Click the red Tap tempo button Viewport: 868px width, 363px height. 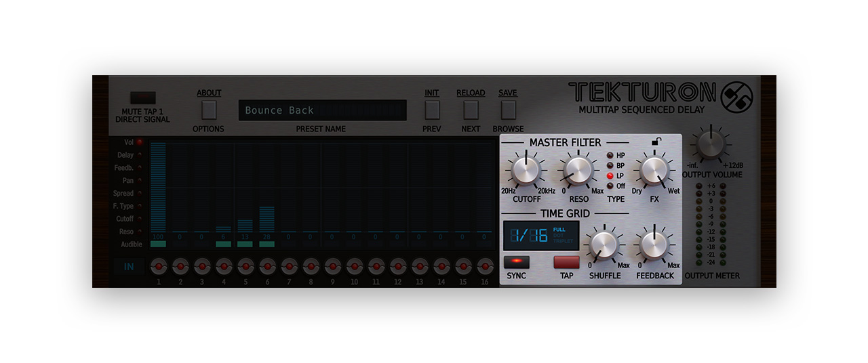point(566,261)
